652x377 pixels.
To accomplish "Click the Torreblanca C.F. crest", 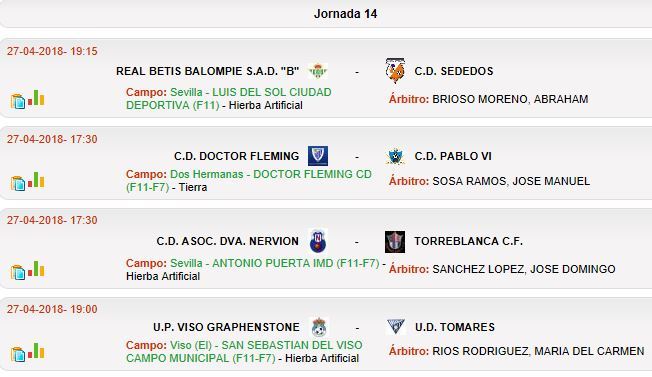I will (x=395, y=241).
